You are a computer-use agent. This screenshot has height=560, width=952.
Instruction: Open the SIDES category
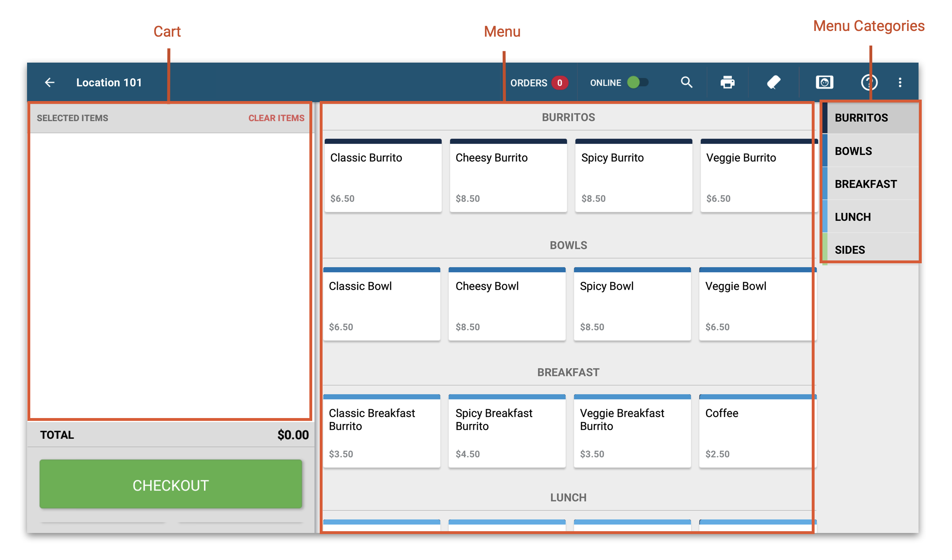coord(870,250)
